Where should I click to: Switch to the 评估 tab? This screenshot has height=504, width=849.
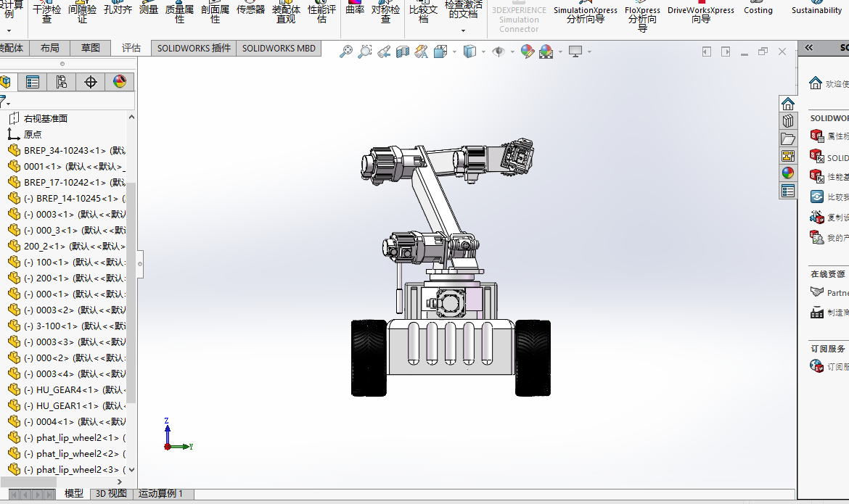tap(131, 48)
